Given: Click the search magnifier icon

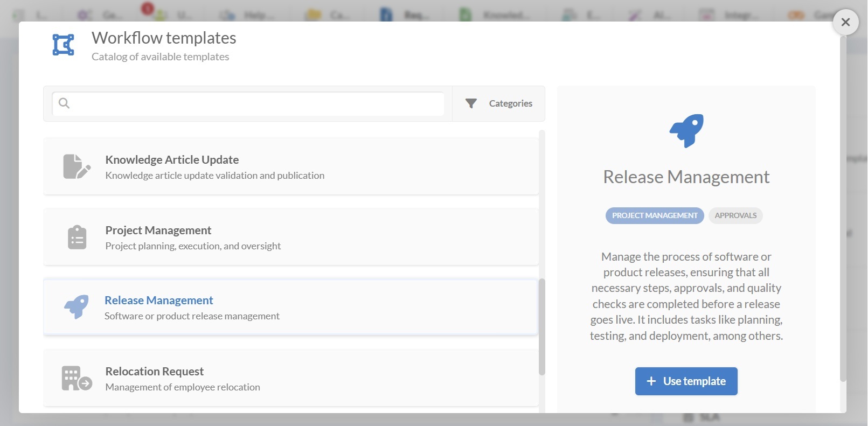Looking at the screenshot, I should pyautogui.click(x=64, y=103).
